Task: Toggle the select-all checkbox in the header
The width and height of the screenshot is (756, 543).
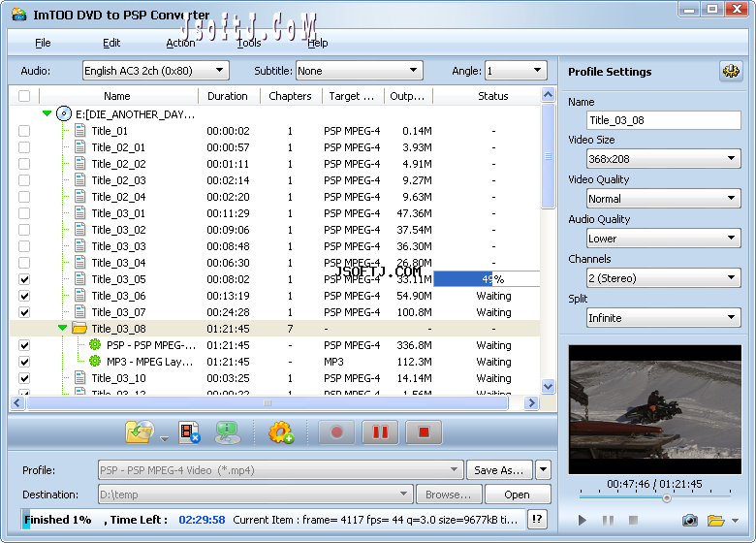Action: coord(24,96)
